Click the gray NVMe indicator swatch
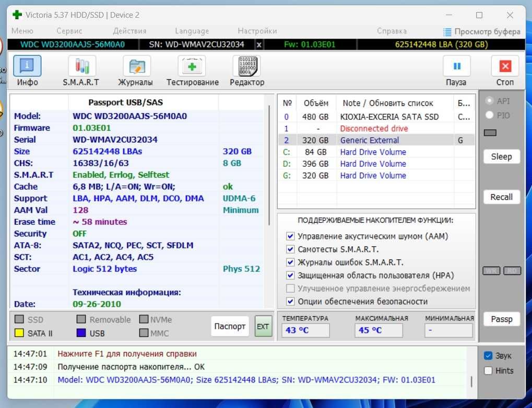Image resolution: width=532 pixels, height=408 pixels. 144,319
